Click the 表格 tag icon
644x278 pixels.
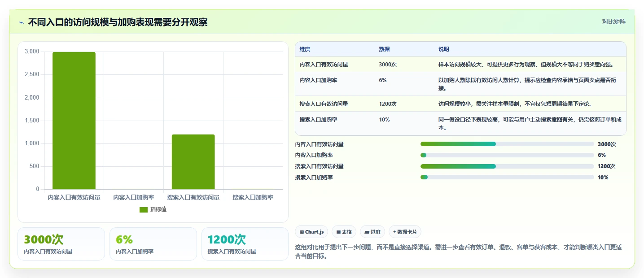pyautogui.click(x=338, y=232)
